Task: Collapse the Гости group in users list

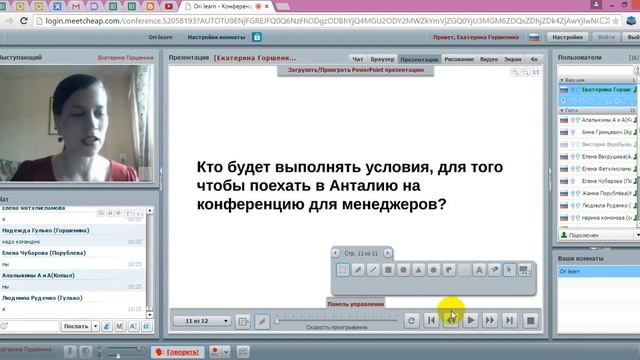Action: 562,110
